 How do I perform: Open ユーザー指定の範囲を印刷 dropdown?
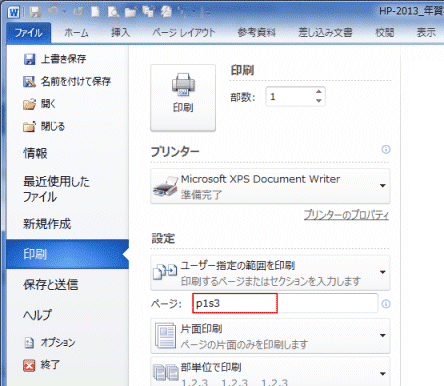[x=270, y=273]
